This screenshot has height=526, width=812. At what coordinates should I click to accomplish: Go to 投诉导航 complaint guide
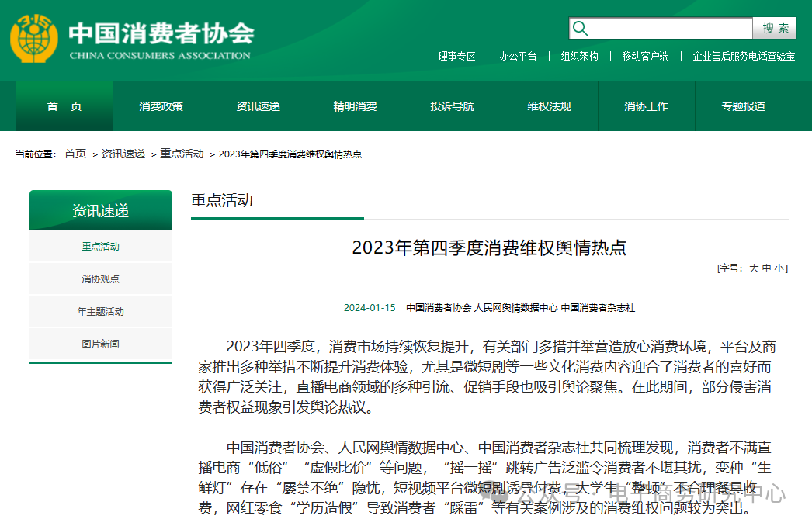tap(452, 106)
